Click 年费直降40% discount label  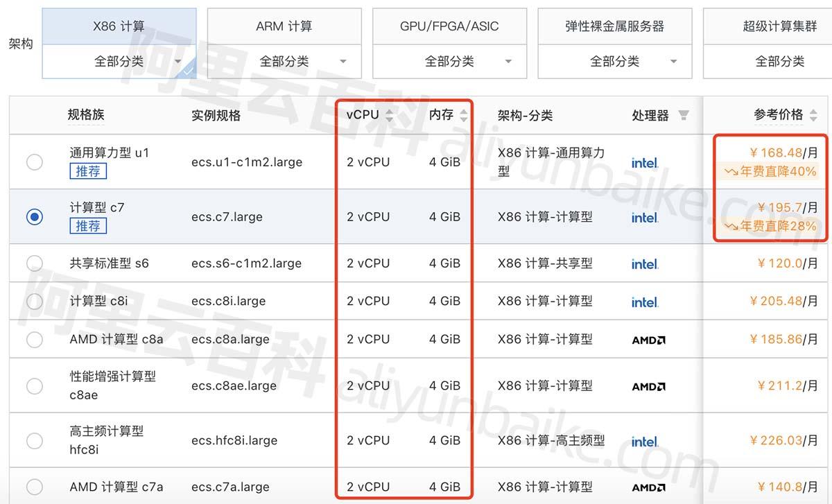[x=771, y=171]
